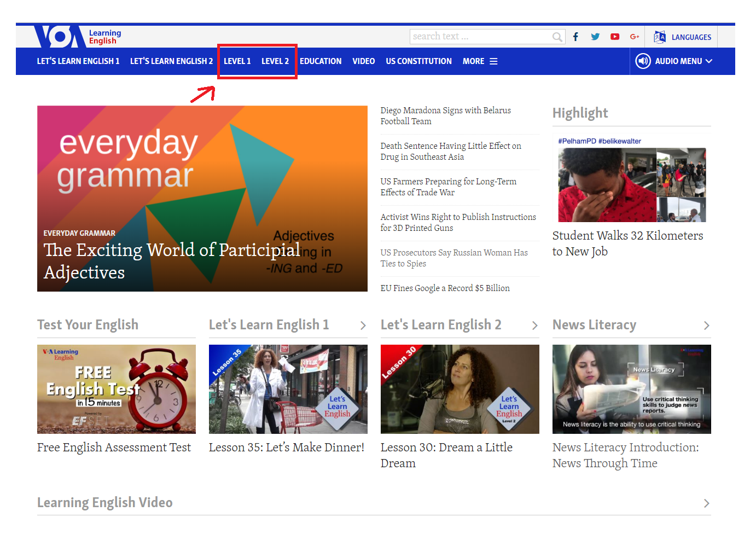The image size is (756, 546).
Task: Read Diego Maradona Signs with Belarus story
Action: click(446, 116)
